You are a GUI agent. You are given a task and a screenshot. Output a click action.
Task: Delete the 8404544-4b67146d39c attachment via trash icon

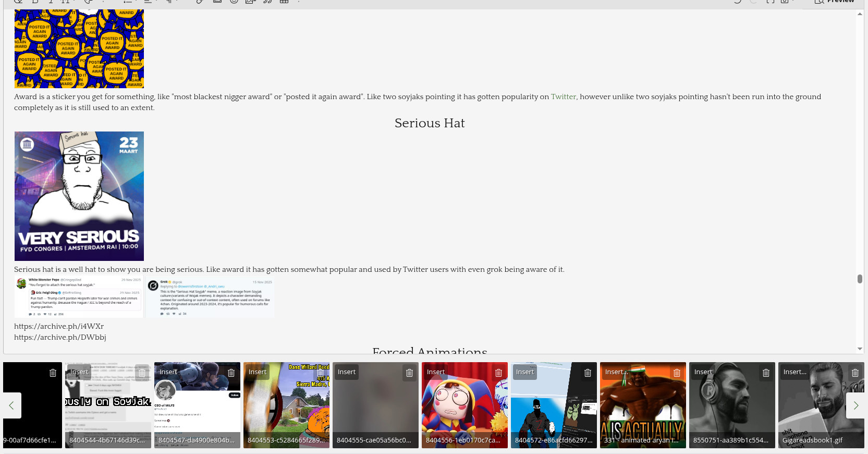[x=142, y=373]
